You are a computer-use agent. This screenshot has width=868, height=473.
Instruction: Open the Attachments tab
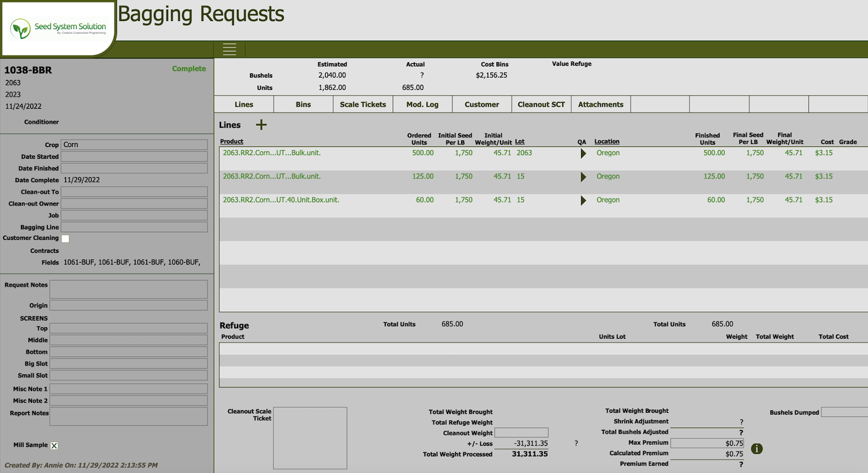[600, 105]
